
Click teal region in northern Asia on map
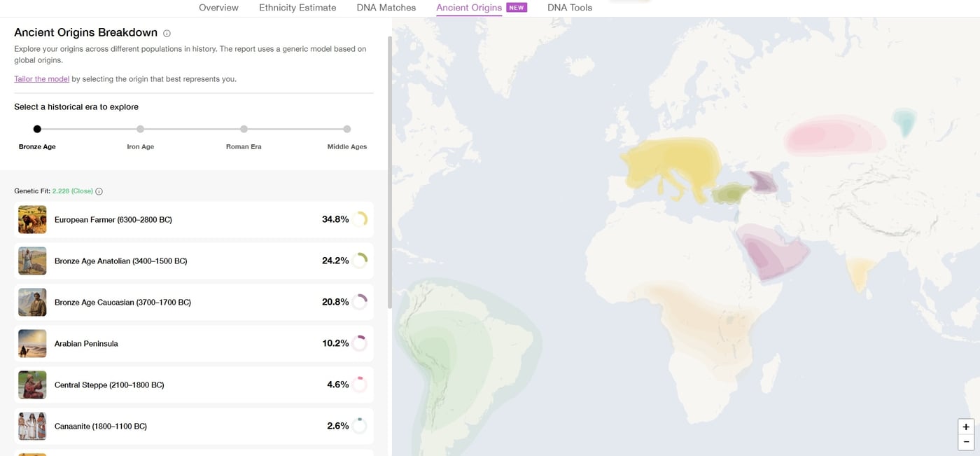click(x=905, y=122)
